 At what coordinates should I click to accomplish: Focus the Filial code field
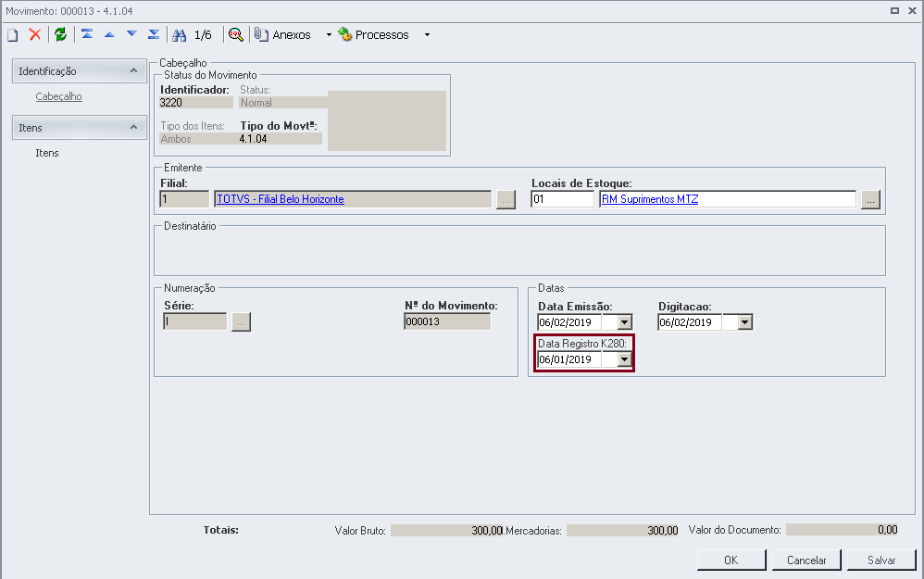click(184, 199)
